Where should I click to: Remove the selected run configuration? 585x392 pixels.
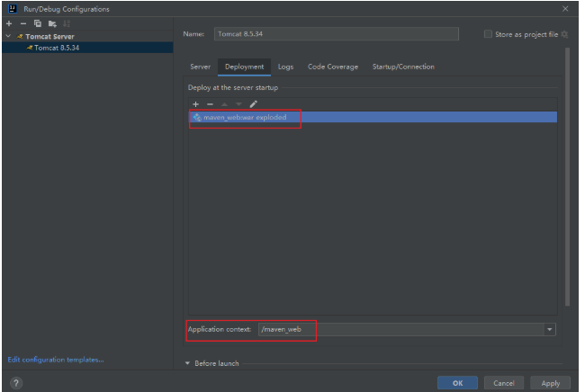click(23, 23)
